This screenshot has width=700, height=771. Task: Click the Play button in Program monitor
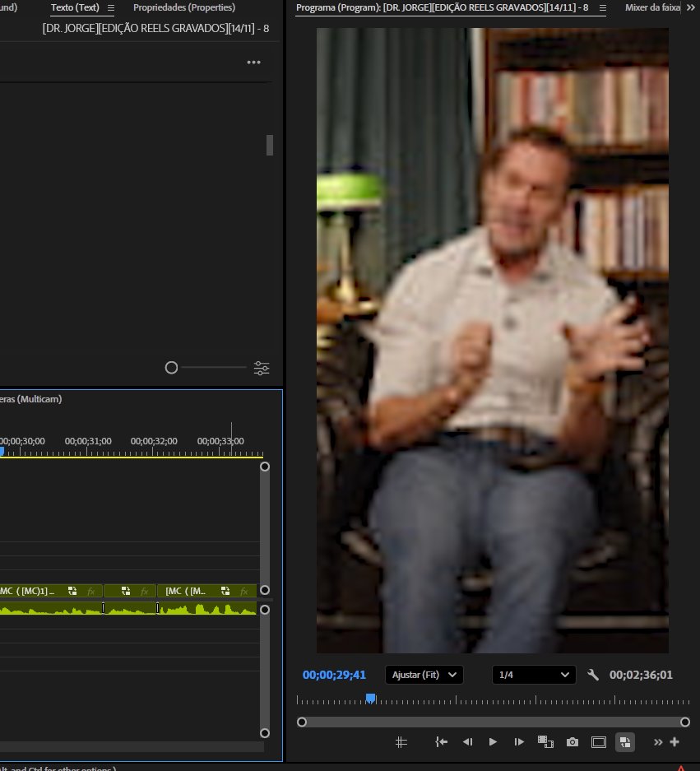(493, 742)
